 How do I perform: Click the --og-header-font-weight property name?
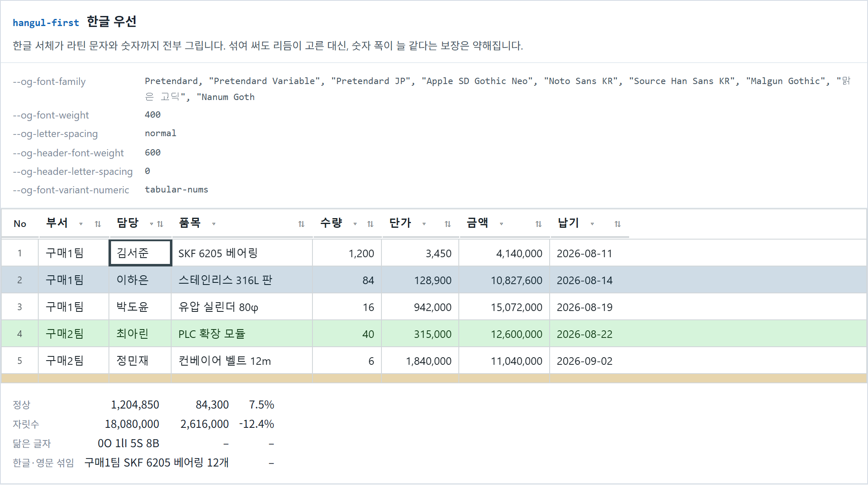pos(68,153)
